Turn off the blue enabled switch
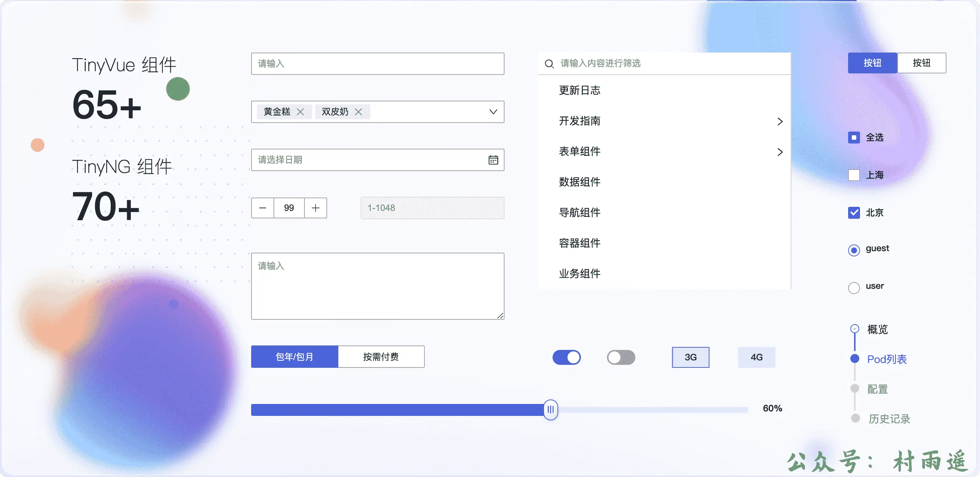980x477 pixels. pos(566,357)
